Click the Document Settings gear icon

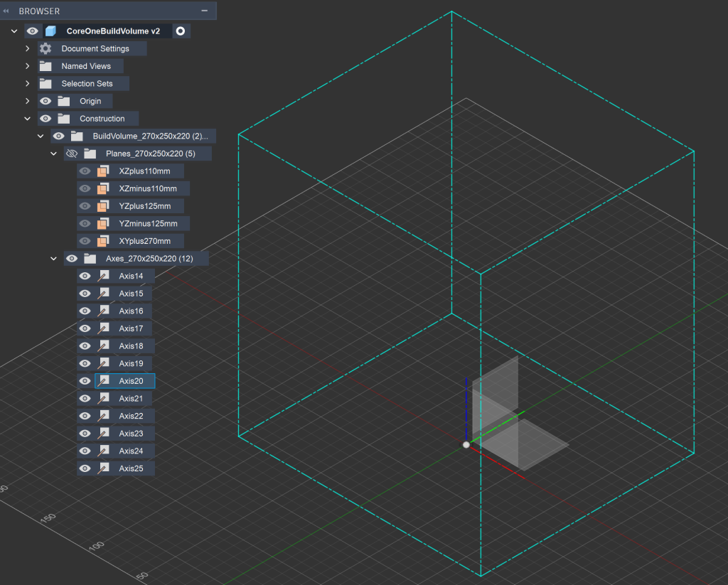[45, 48]
